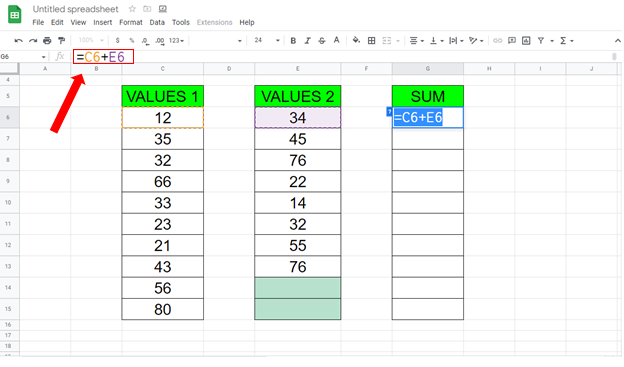Click the Borders grid icon
The width and height of the screenshot is (624, 367).
coord(371,41)
